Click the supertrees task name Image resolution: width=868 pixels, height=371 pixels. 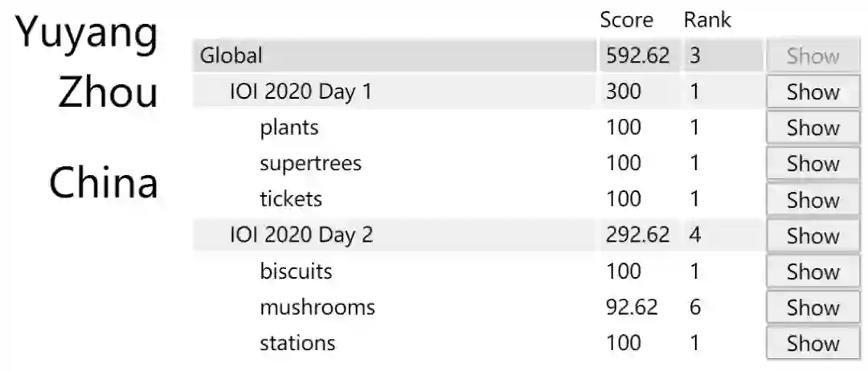click(x=310, y=164)
